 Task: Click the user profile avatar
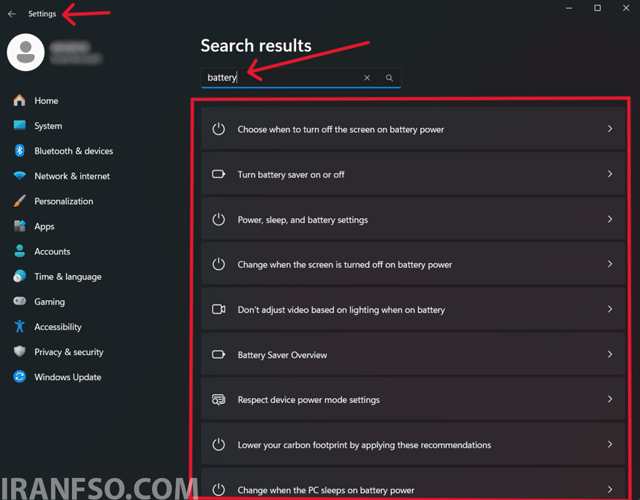click(x=26, y=52)
